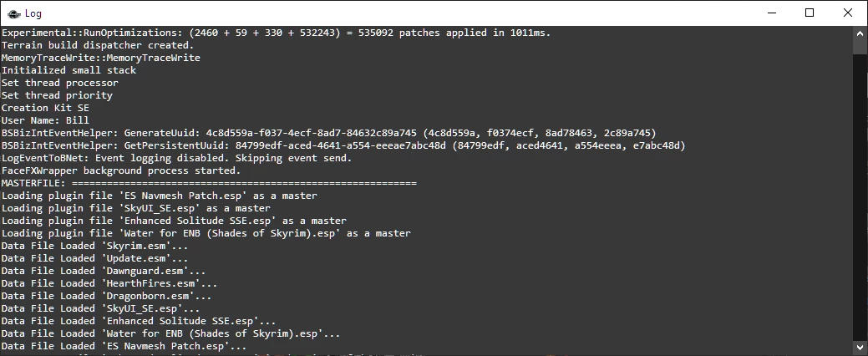Click the Creation Kit icon in the title bar
Viewport: 868px width, 356px height.
pos(14,13)
